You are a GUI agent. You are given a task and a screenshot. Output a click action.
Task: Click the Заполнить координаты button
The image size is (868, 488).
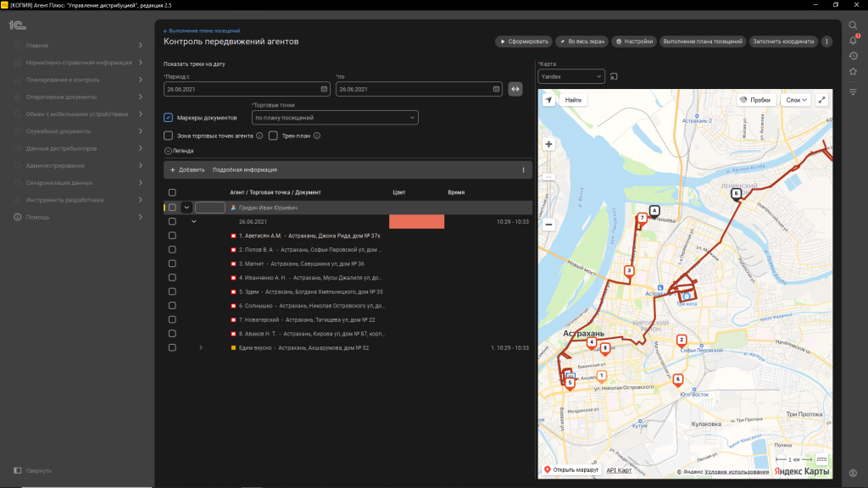783,41
